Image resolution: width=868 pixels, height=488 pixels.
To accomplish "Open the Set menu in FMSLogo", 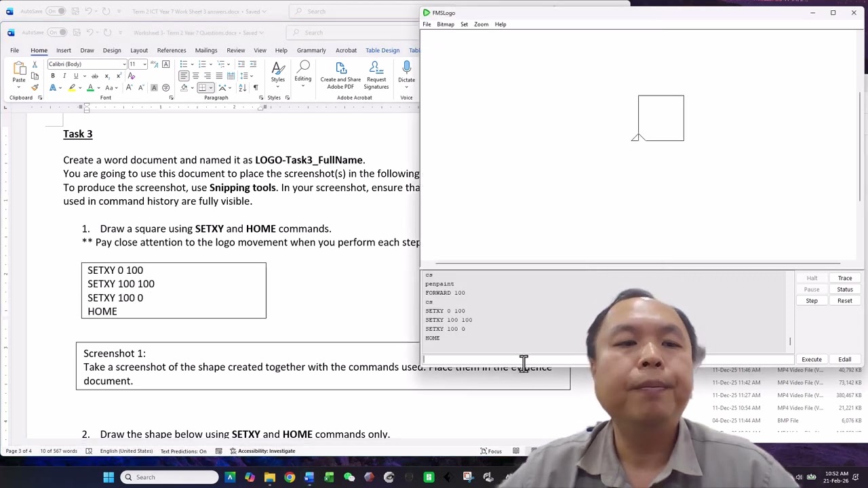I will point(465,24).
